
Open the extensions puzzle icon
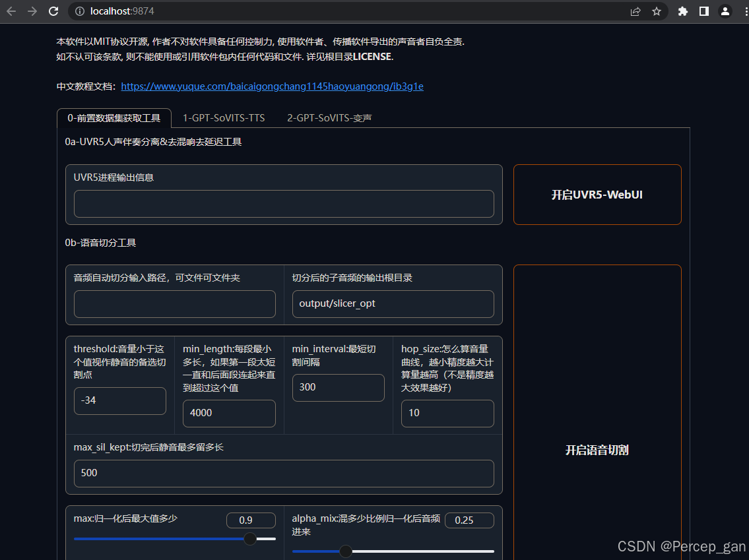682,11
